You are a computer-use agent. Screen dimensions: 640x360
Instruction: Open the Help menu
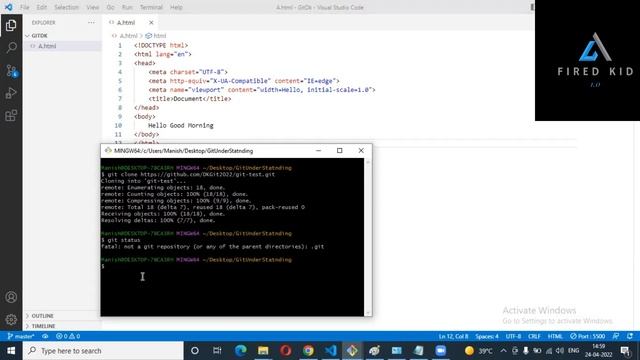coord(176,7)
